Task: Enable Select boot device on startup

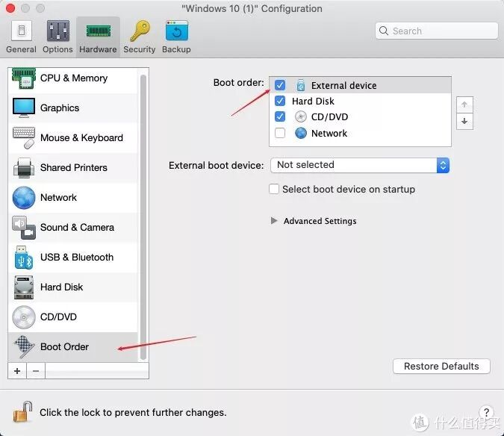Action: (274, 189)
